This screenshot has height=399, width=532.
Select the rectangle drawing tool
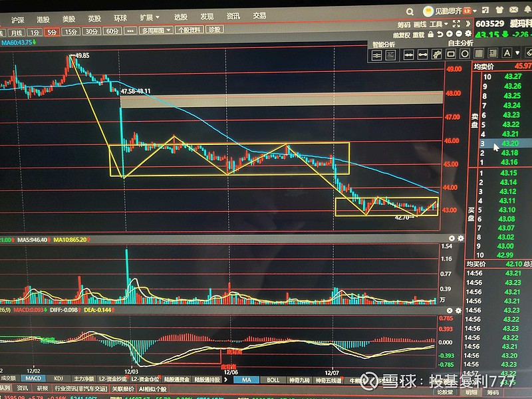coord(452,53)
